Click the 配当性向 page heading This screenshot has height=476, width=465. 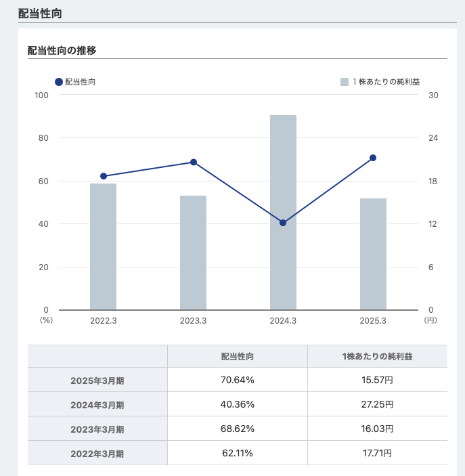40,14
